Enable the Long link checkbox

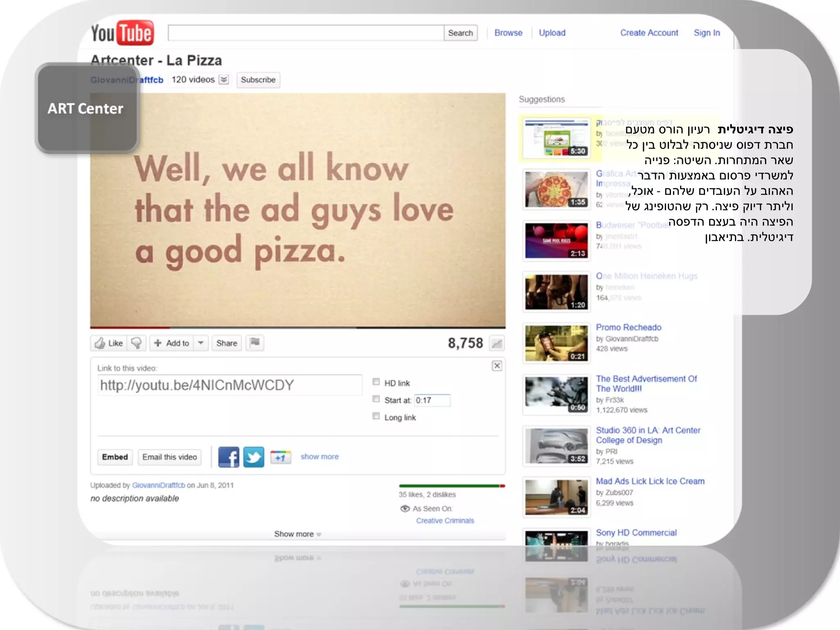point(376,416)
